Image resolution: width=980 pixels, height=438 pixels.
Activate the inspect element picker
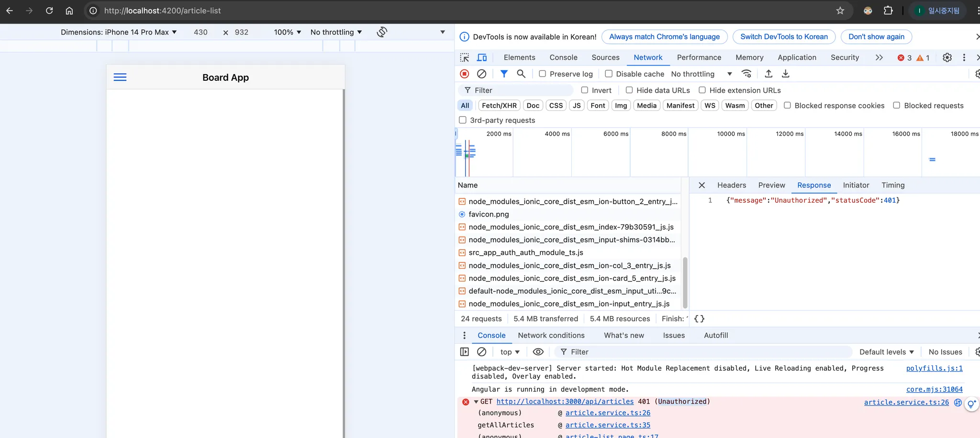point(464,57)
